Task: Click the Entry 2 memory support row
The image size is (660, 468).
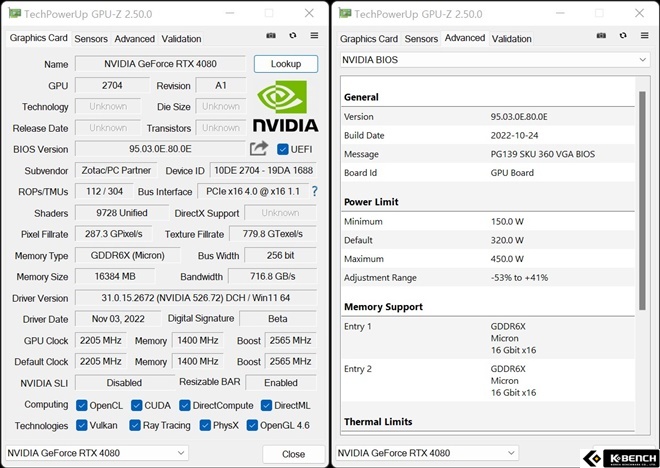Action: pyautogui.click(x=488, y=380)
